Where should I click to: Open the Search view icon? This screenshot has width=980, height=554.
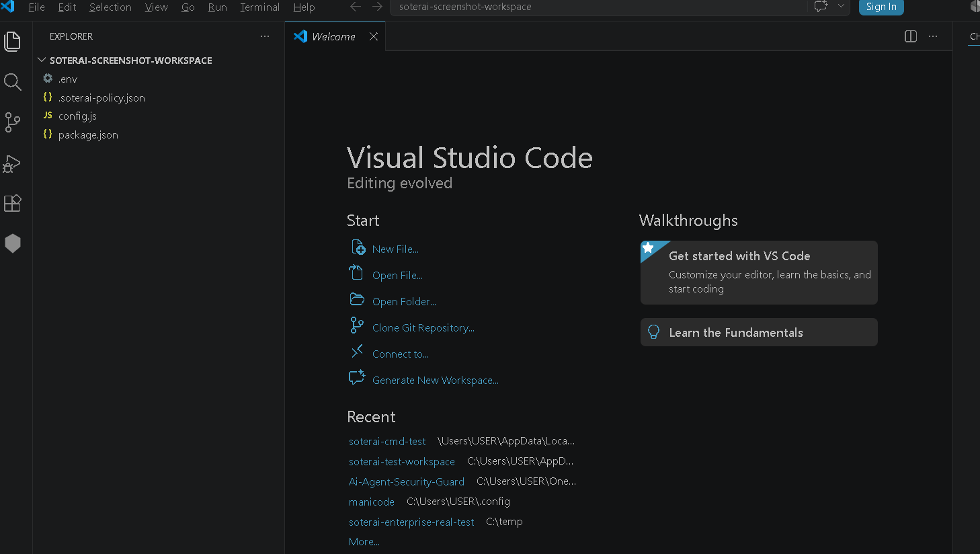click(13, 82)
